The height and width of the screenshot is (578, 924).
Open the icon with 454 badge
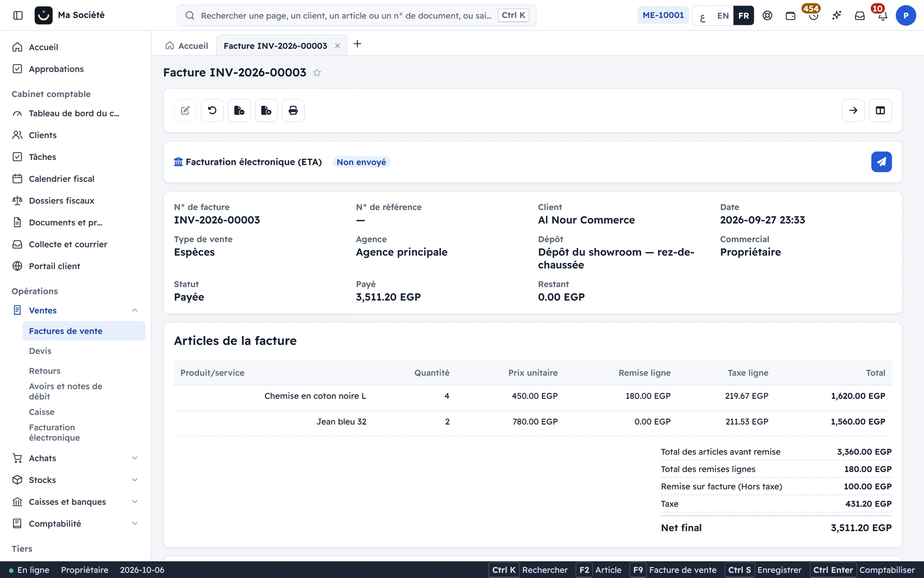tap(814, 15)
